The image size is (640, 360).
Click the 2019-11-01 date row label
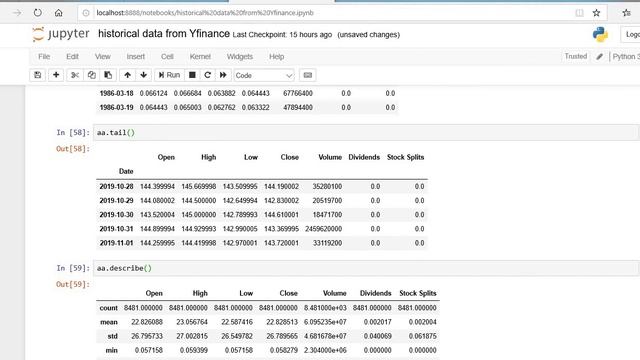tap(116, 243)
